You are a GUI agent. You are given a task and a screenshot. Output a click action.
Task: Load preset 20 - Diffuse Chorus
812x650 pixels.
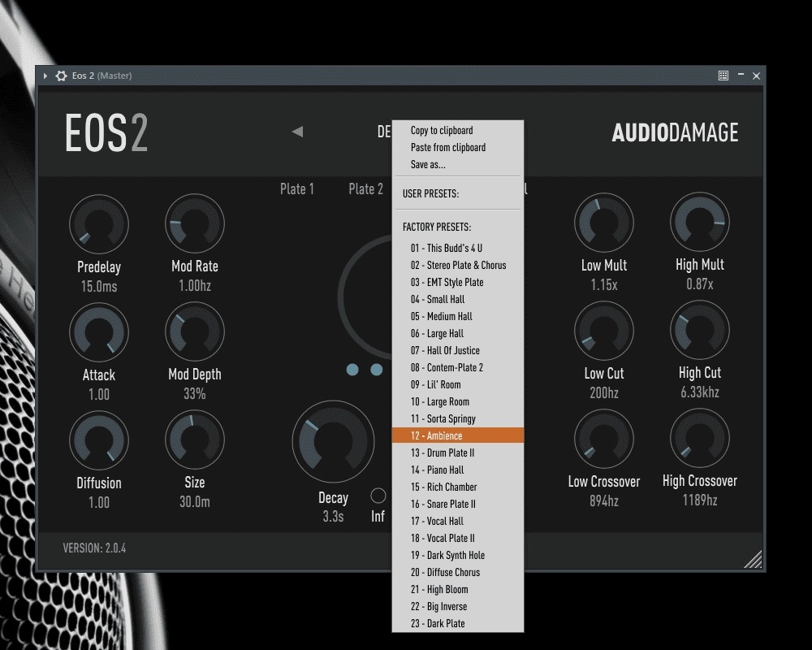tap(458, 572)
